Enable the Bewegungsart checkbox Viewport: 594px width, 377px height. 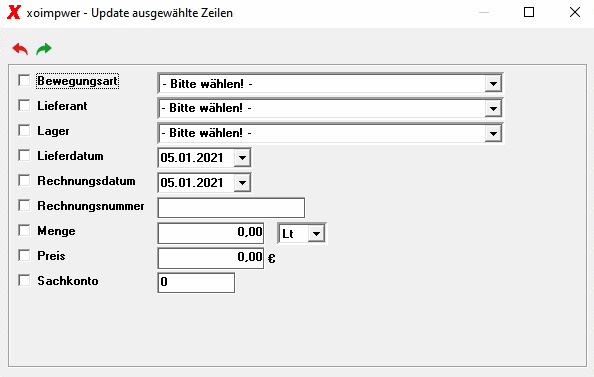24,80
